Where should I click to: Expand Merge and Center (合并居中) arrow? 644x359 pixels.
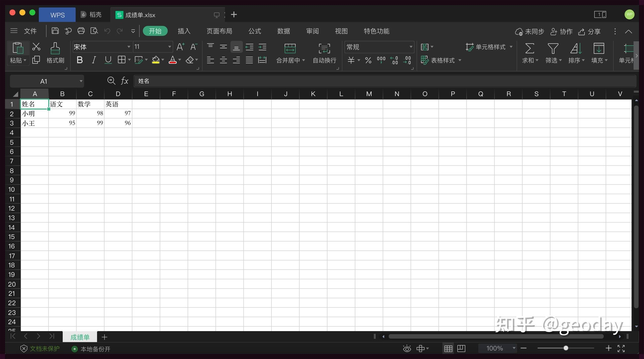pyautogui.click(x=304, y=60)
